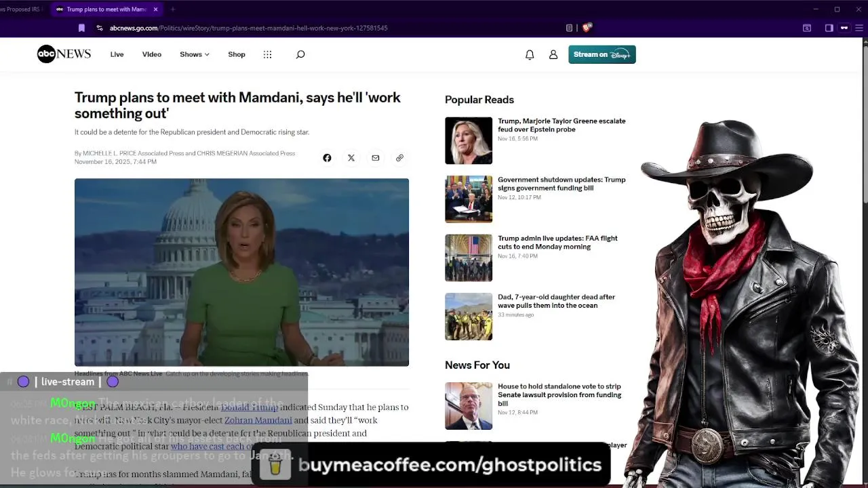Viewport: 868px width, 488px height.
Task: Click buymeacoffee.com/ghostpolitics banner text
Action: pos(450,465)
